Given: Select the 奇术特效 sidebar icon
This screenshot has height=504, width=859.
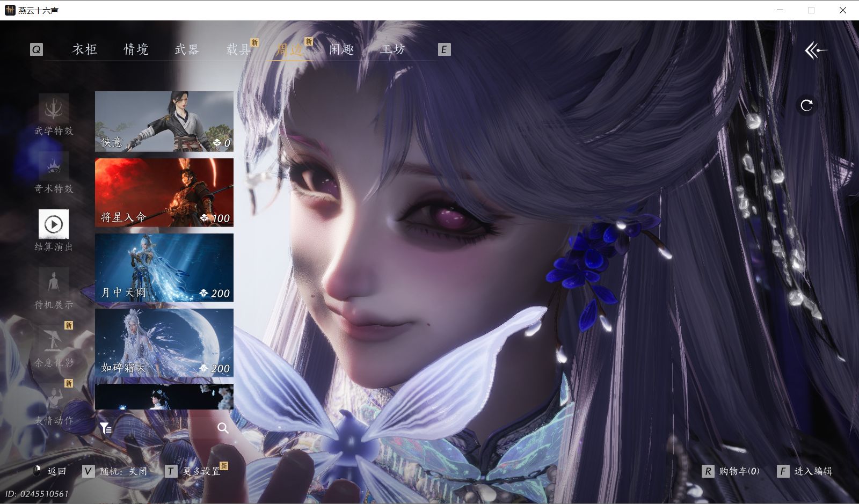Looking at the screenshot, I should (x=54, y=166).
